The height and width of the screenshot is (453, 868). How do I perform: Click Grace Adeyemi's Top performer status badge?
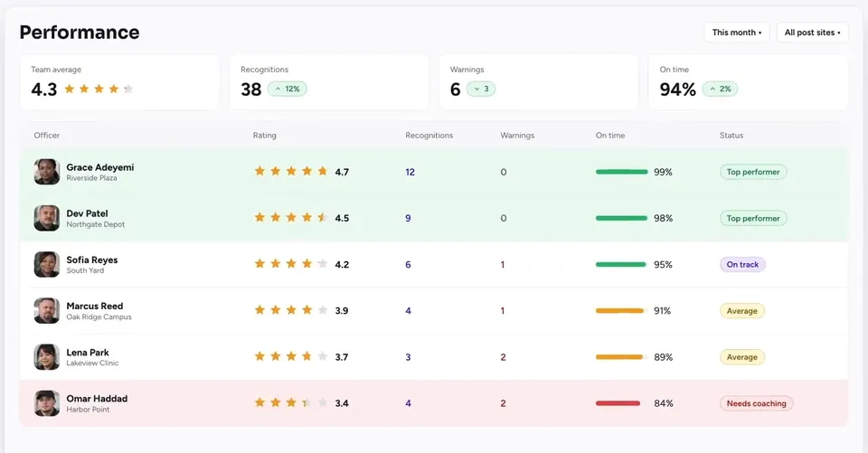click(753, 172)
